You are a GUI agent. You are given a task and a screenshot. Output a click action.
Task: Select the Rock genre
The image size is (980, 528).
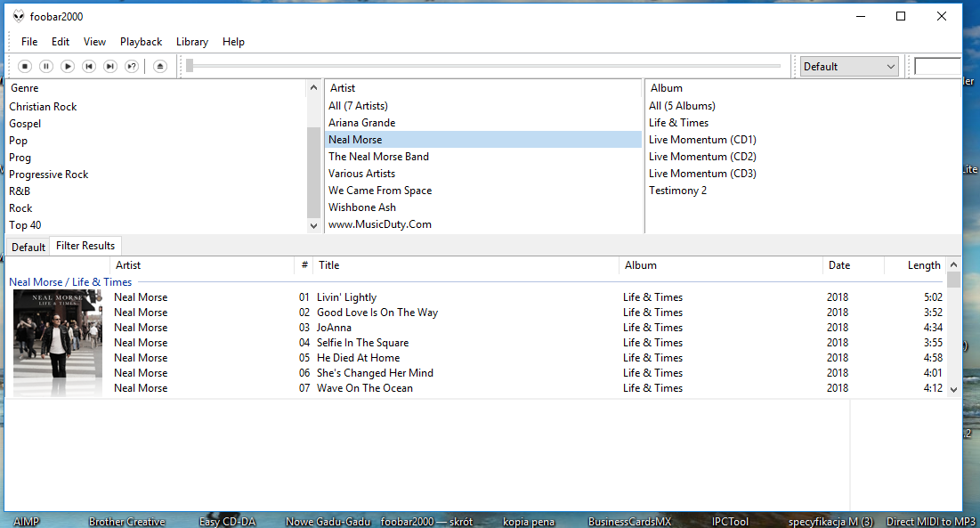coord(157,208)
